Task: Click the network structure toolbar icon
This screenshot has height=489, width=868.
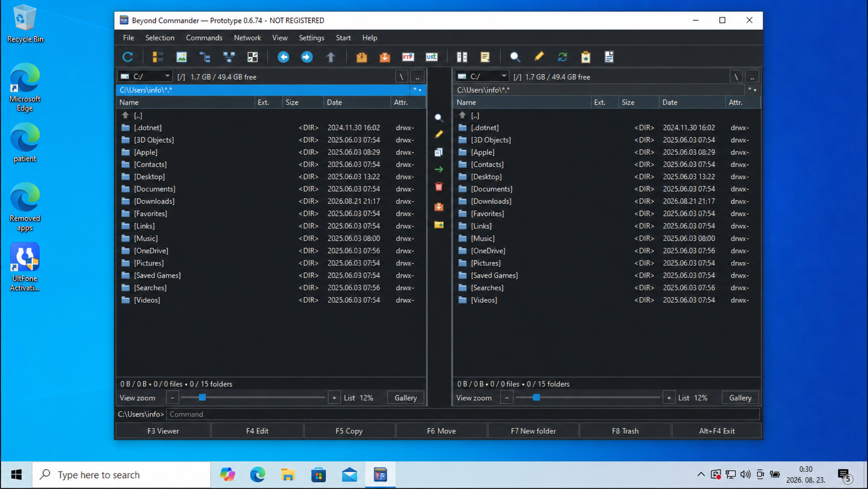Action: pyautogui.click(x=229, y=57)
